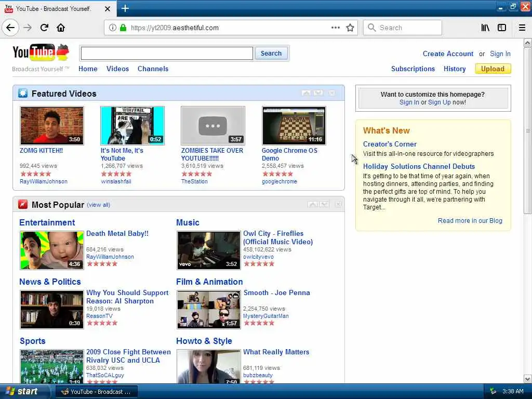Open the Firefox library icon
Screen dimensions: 532x399
click(x=485, y=28)
